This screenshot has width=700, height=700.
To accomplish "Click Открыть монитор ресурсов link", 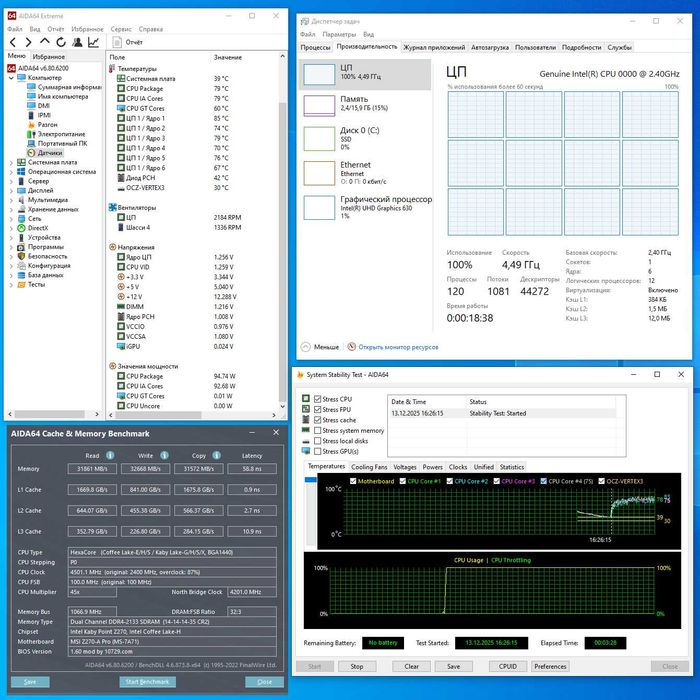I will point(398,347).
